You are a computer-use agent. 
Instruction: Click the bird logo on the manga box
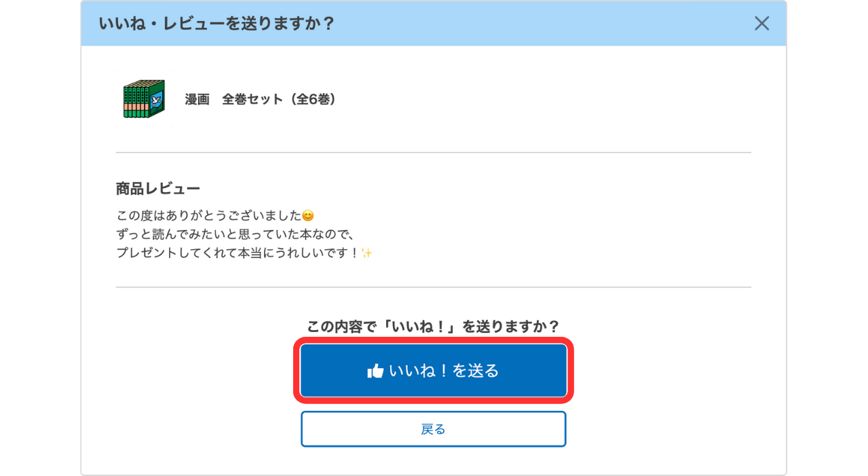[x=156, y=101]
